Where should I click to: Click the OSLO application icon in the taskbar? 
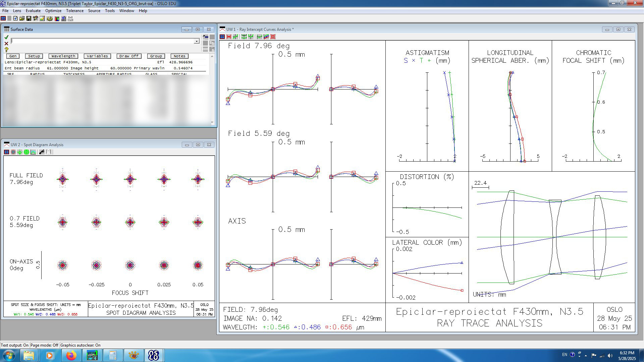[154, 355]
